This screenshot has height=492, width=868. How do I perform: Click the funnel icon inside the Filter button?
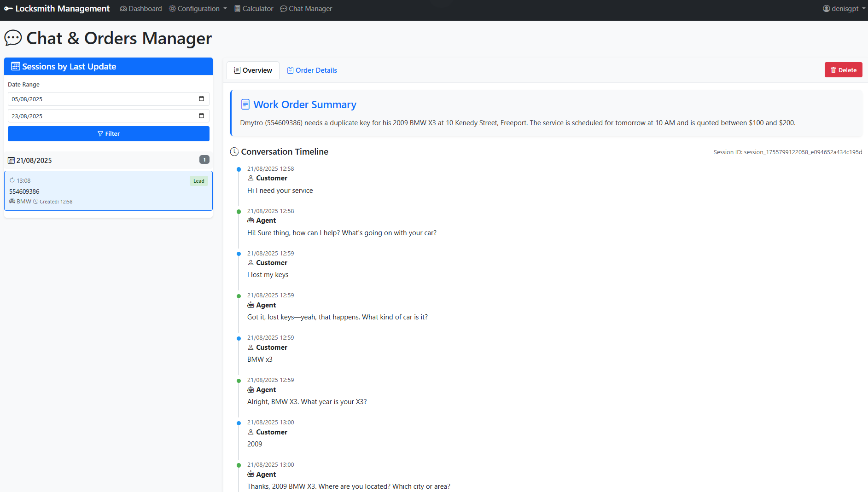pyautogui.click(x=100, y=133)
